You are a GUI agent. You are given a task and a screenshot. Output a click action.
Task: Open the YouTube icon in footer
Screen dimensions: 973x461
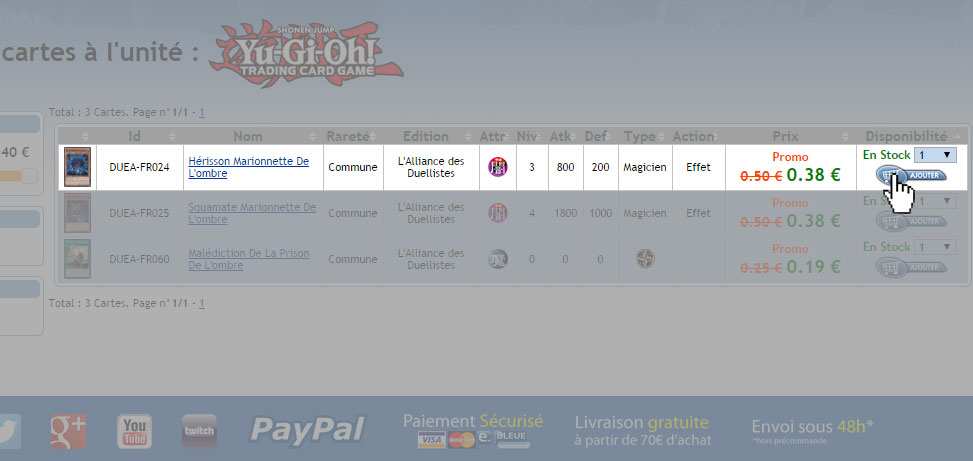(134, 431)
